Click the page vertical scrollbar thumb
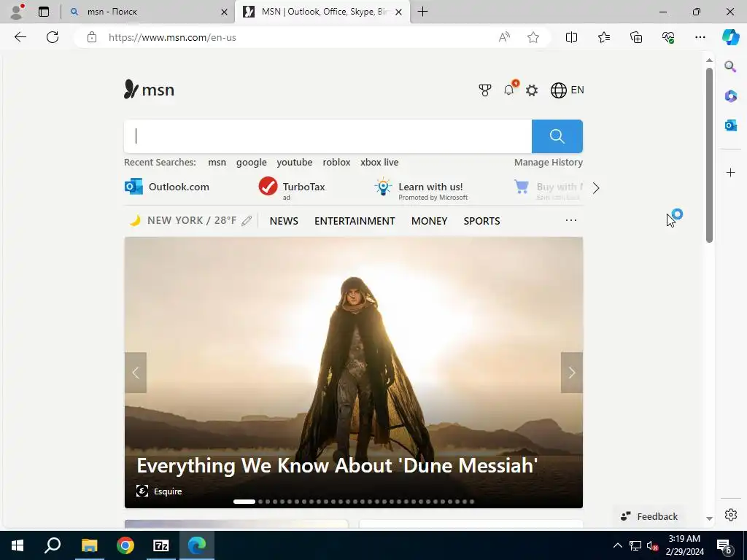The height and width of the screenshot is (560, 747). point(709,155)
